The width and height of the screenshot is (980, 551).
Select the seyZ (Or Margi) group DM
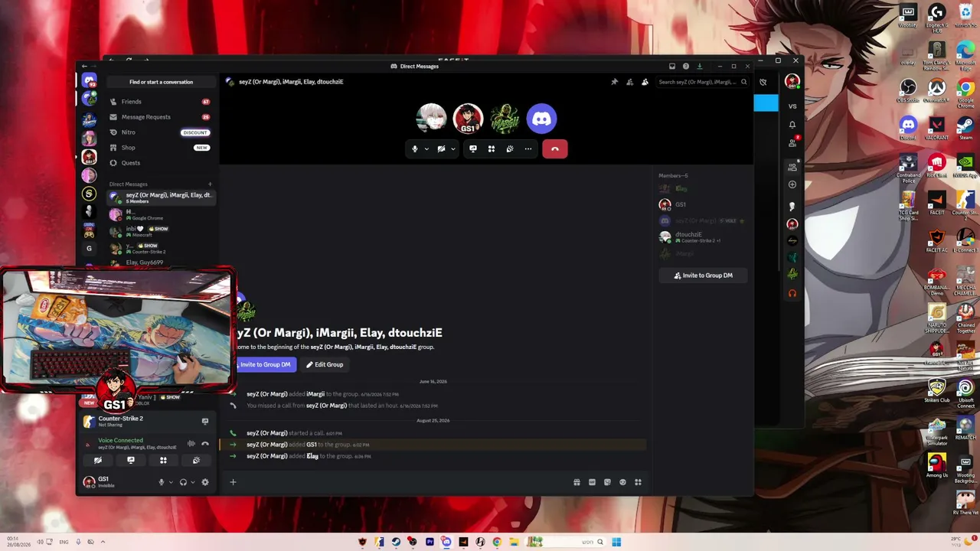tap(160, 197)
